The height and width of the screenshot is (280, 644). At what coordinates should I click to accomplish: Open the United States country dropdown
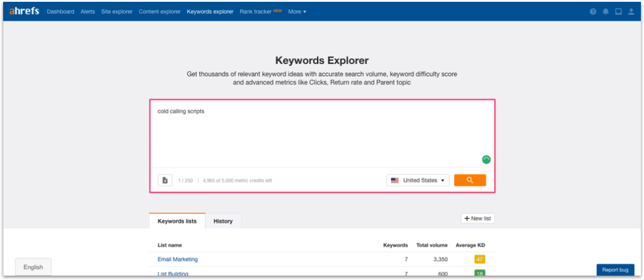coord(418,180)
